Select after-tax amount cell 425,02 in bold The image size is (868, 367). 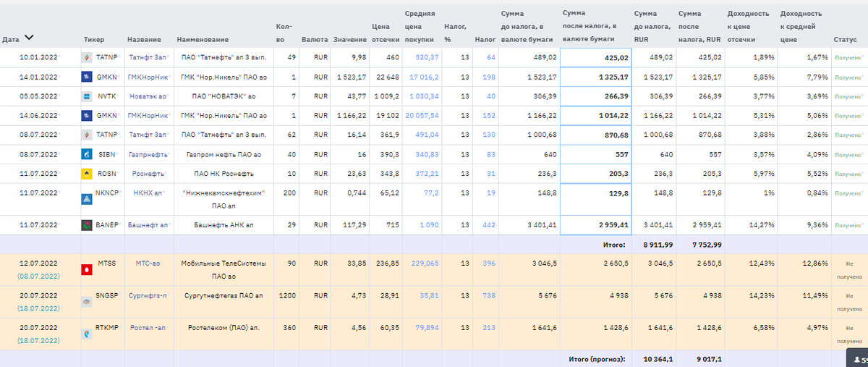click(596, 57)
